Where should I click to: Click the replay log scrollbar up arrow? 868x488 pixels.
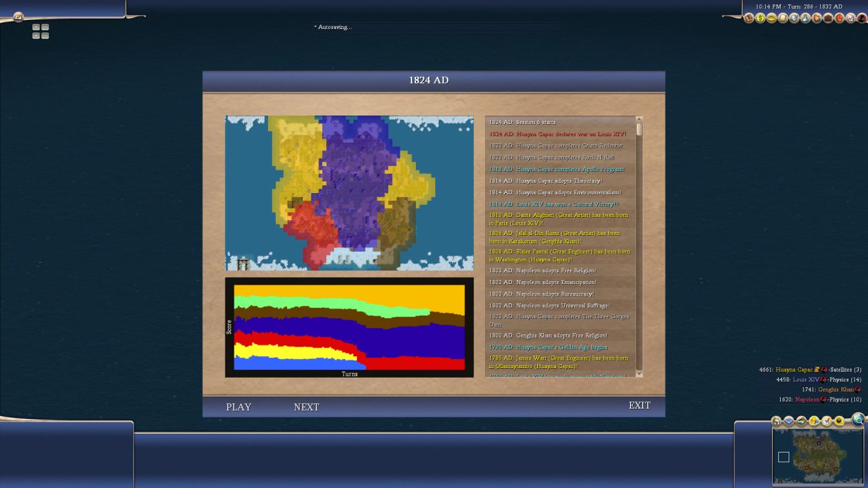(639, 119)
